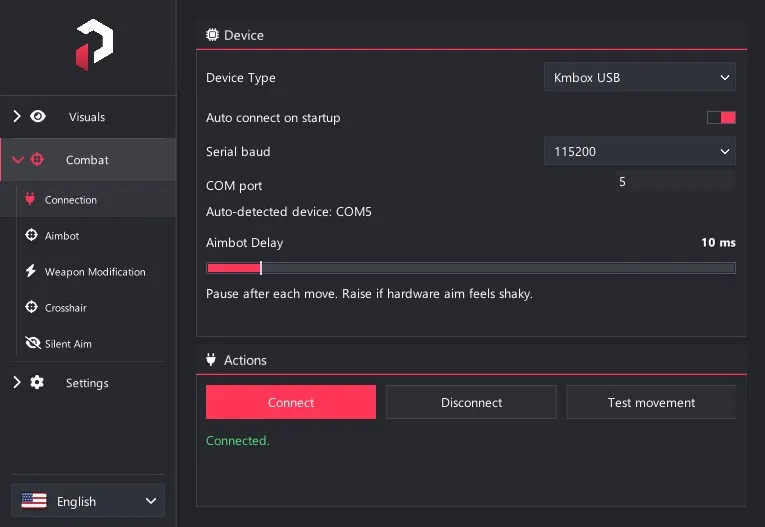Click the Test movement button
The image size is (765, 527).
[x=651, y=402]
